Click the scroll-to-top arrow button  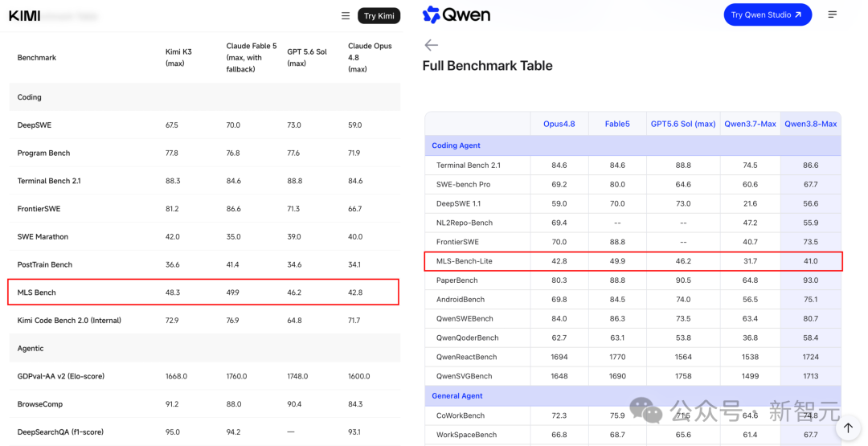pyautogui.click(x=848, y=428)
